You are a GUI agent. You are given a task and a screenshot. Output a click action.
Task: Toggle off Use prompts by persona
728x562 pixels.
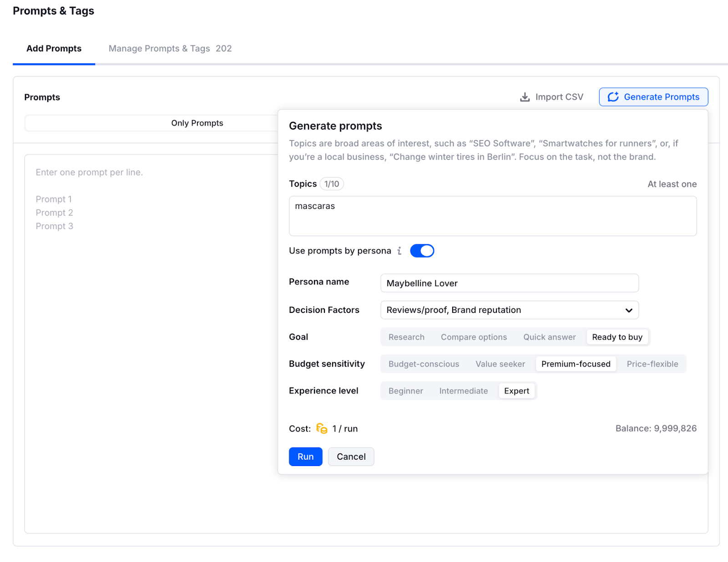[x=422, y=251]
